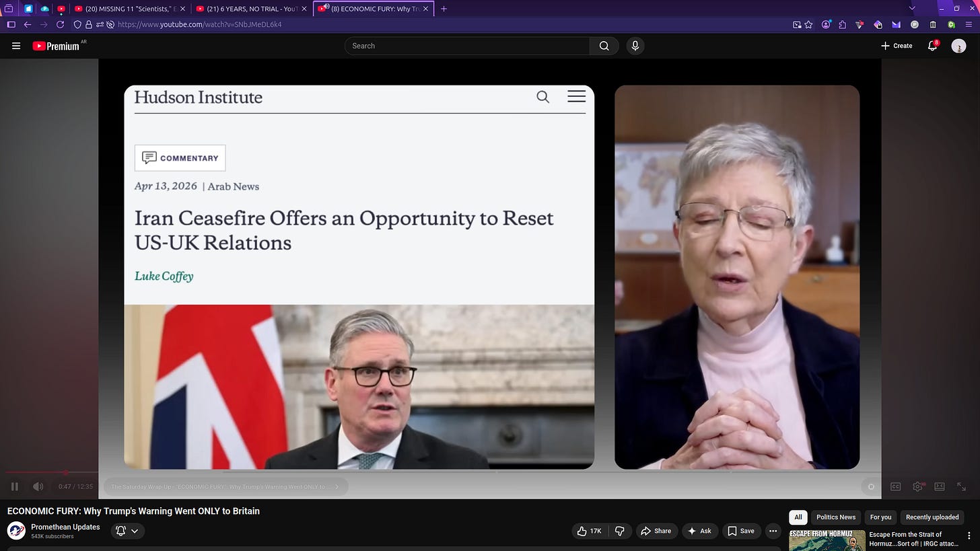980x551 pixels.
Task: Go to YouTube Premium home logo
Action: click(57, 46)
